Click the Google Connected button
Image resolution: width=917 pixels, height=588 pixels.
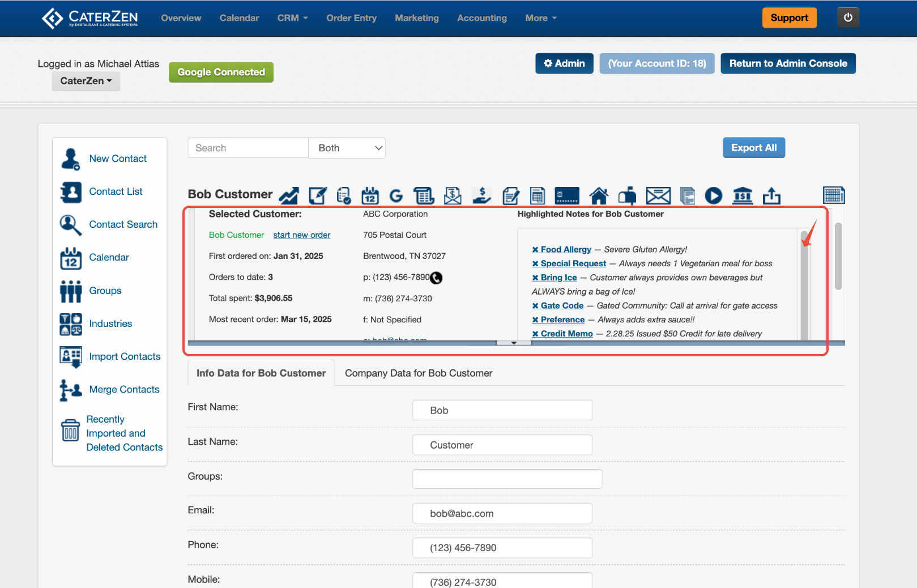[x=221, y=73]
